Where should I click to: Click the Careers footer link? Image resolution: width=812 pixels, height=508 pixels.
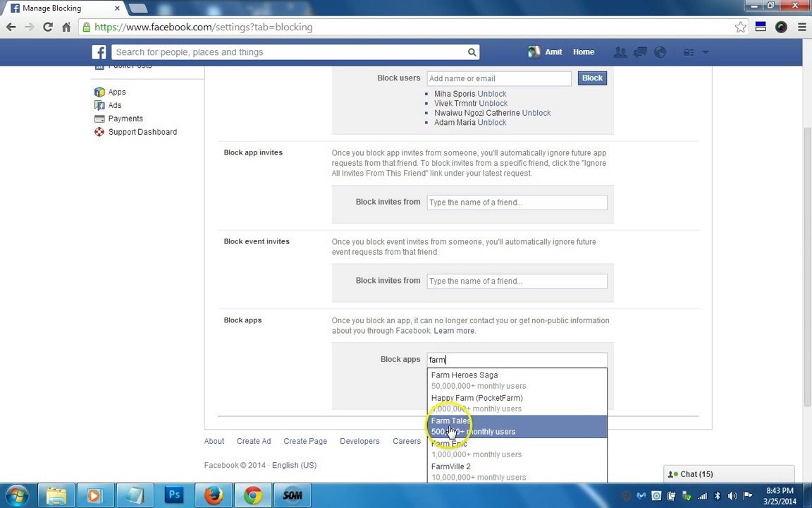407,441
